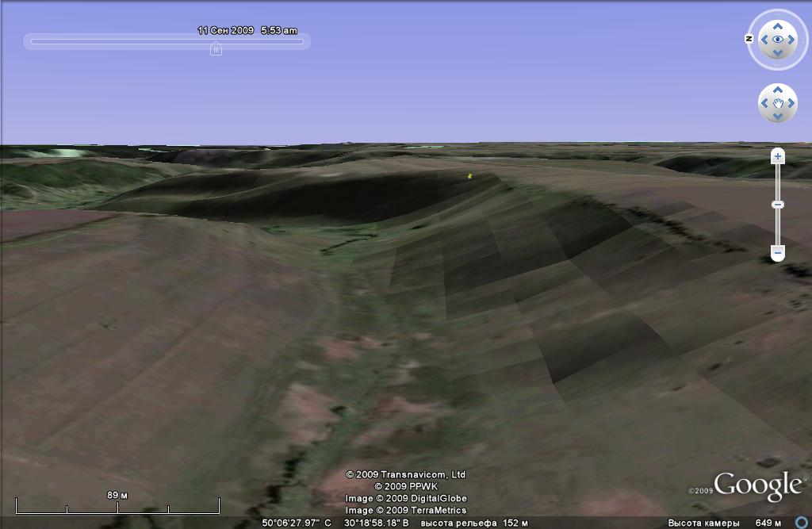Image resolution: width=812 pixels, height=529 pixels.
Task: Click the Google logo in the corner
Action: [x=757, y=486]
